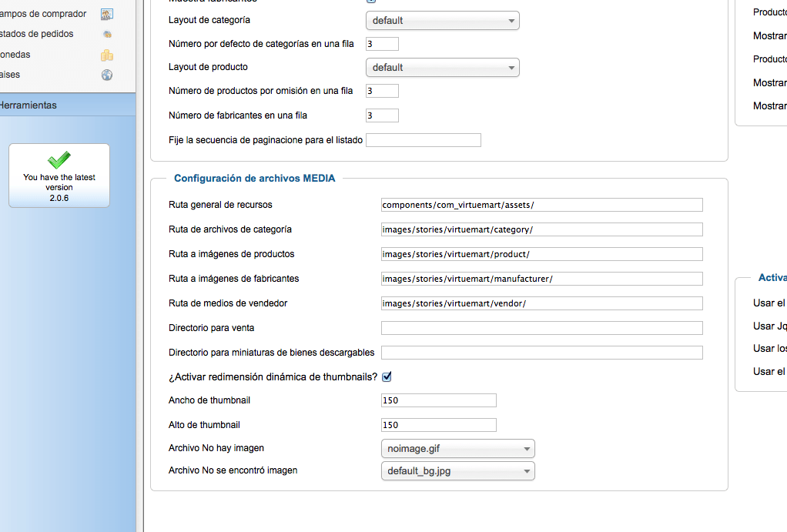Click the 'Archivo No hay imagen' label
Viewport: 787px width, 532px height.
point(216,447)
